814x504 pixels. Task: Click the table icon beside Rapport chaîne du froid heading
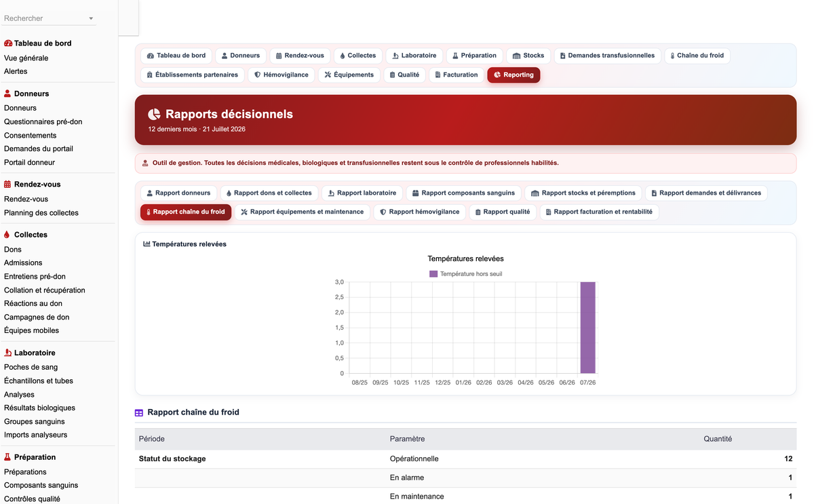click(x=139, y=412)
